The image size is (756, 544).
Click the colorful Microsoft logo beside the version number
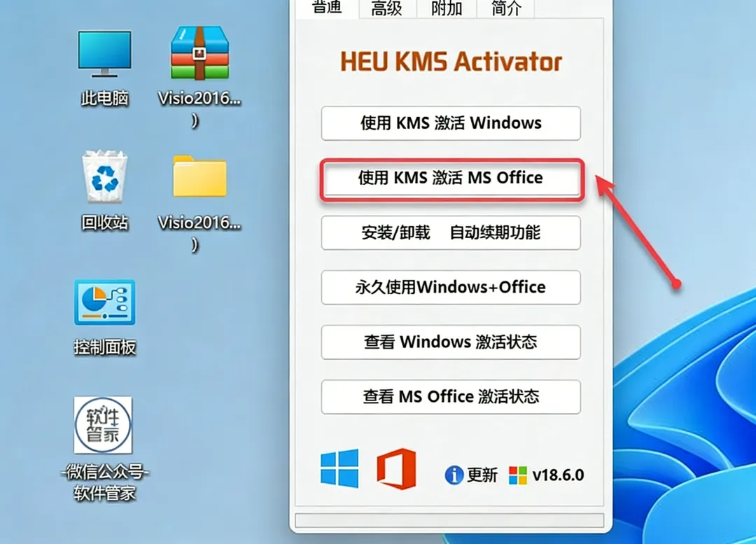pos(518,475)
